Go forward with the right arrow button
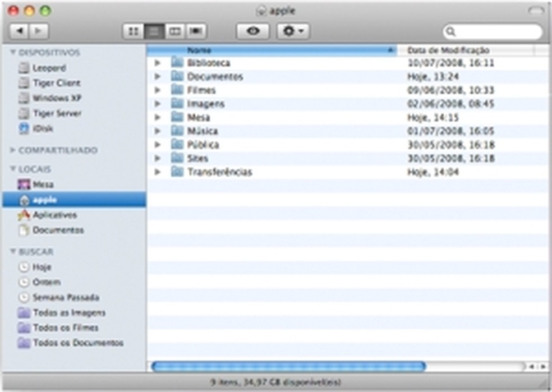The height and width of the screenshot is (392, 552). 39,31
